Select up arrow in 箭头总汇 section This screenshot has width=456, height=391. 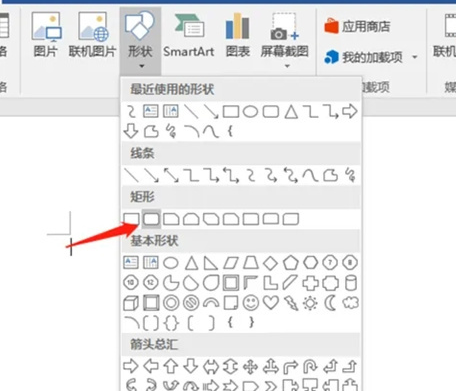[171, 366]
